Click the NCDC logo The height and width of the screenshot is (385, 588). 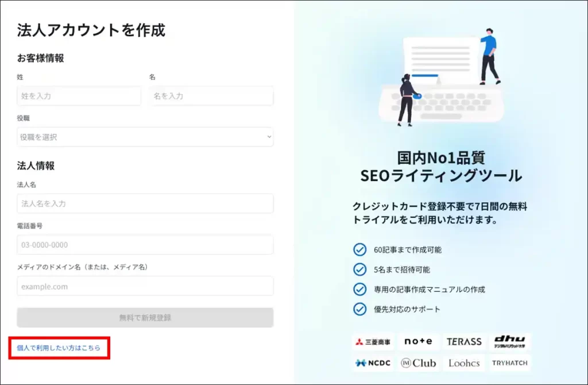(x=373, y=363)
